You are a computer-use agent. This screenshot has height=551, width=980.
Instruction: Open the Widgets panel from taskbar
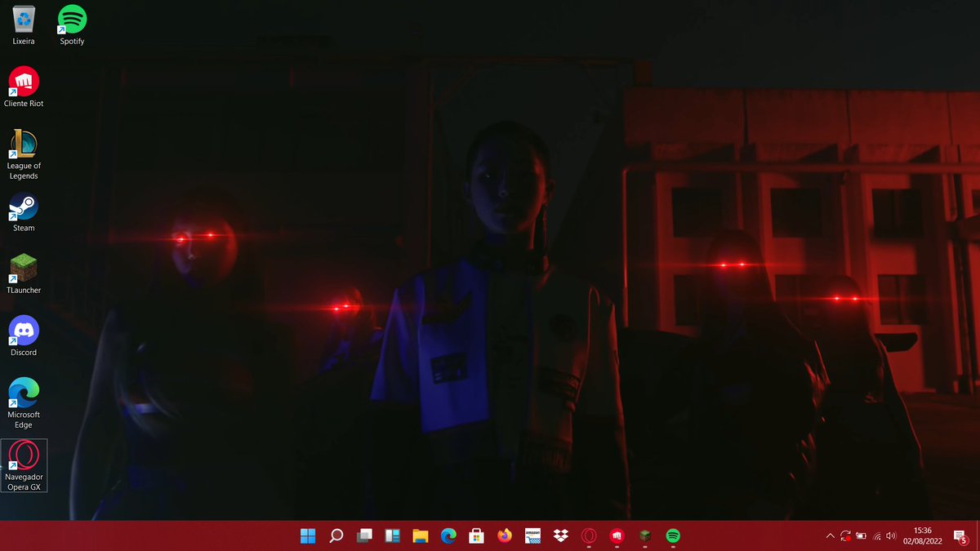(x=392, y=536)
